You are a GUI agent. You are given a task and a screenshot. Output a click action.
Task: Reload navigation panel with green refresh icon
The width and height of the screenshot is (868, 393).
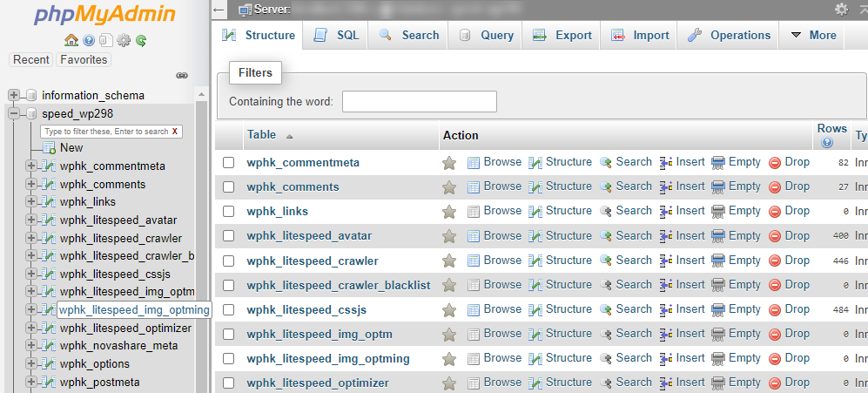140,40
